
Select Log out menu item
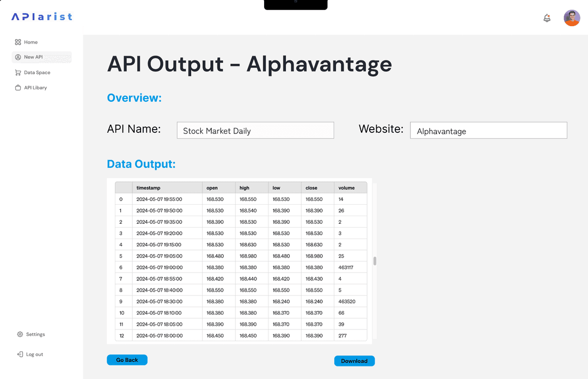(30, 354)
